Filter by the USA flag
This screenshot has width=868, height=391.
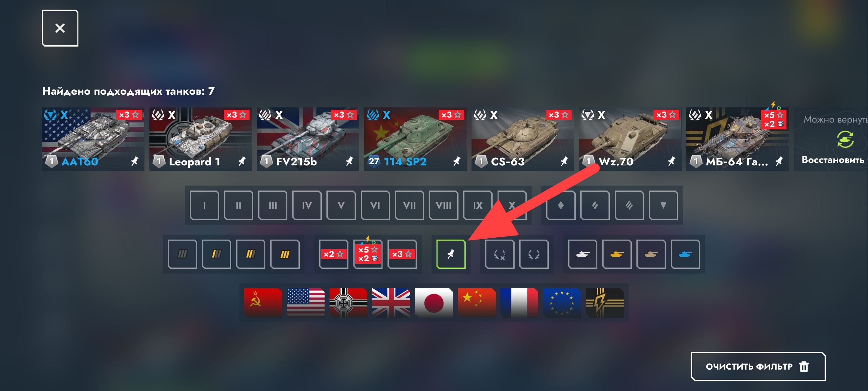(x=306, y=302)
